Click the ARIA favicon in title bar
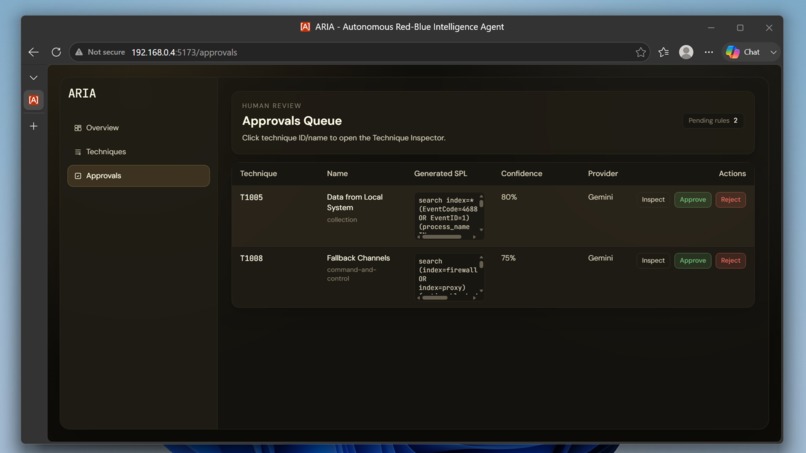Image resolution: width=806 pixels, height=453 pixels. [305, 27]
